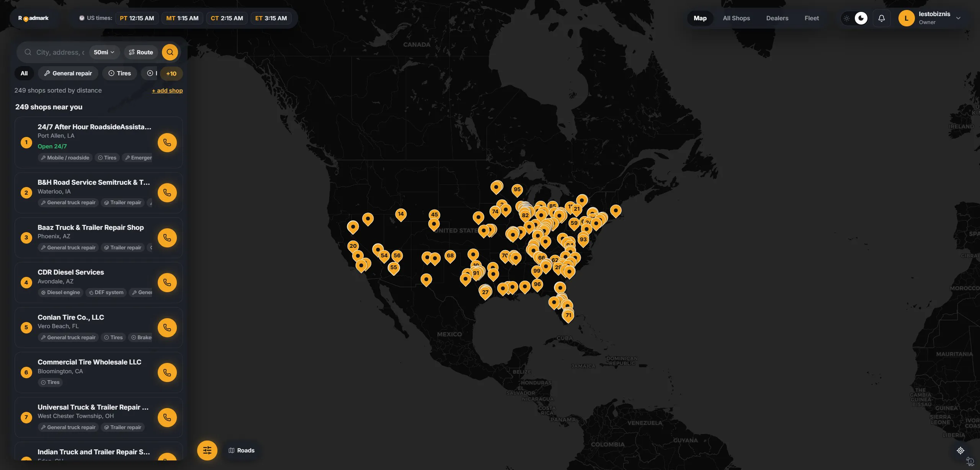Call Conlan Tire Co., LLC
Image resolution: width=980 pixels, height=470 pixels.
point(167,328)
